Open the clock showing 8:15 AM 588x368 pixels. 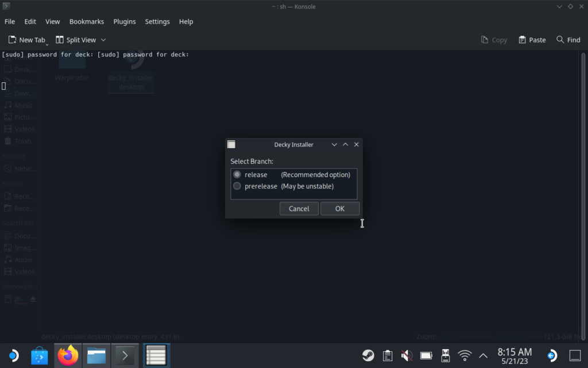point(514,355)
